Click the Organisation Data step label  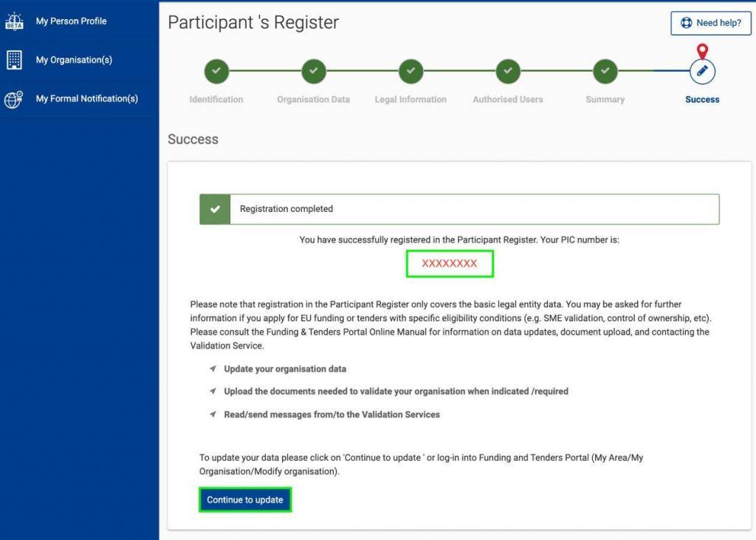click(313, 100)
